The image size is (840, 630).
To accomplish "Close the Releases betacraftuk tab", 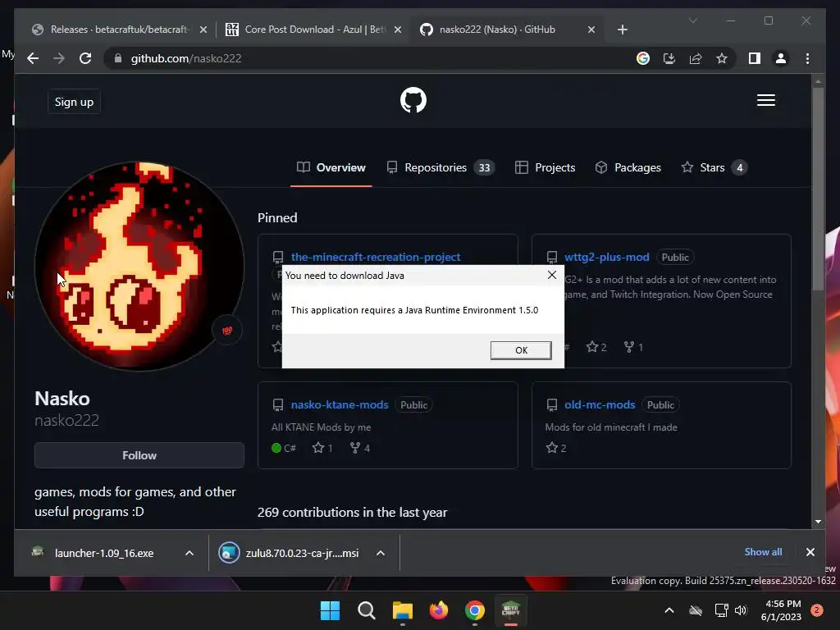I will point(203,30).
